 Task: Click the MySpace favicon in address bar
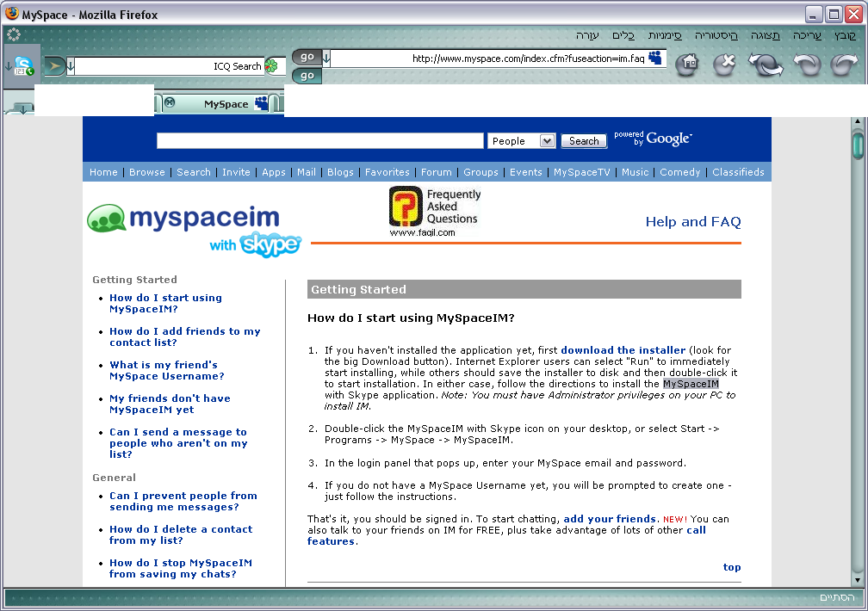(656, 59)
